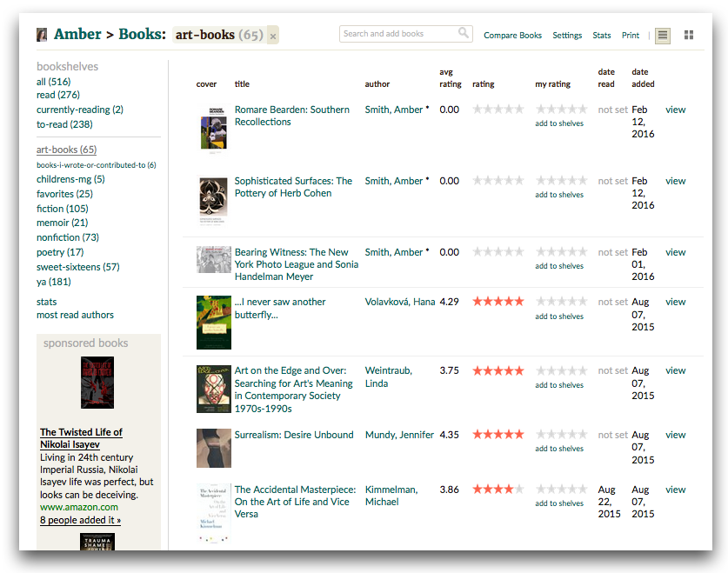The height and width of the screenshot is (573, 728).
Task: Sort books by author column header
Action: (377, 84)
